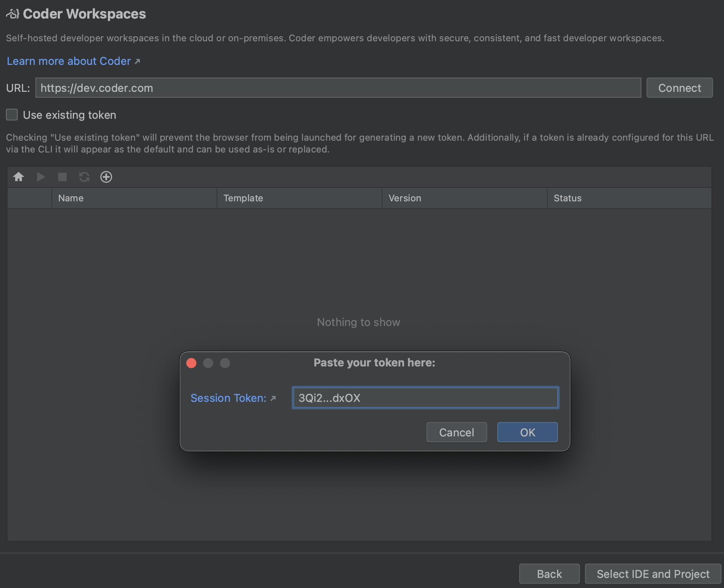Image resolution: width=724 pixels, height=588 pixels.
Task: Confirm the token with OK
Action: coord(527,432)
